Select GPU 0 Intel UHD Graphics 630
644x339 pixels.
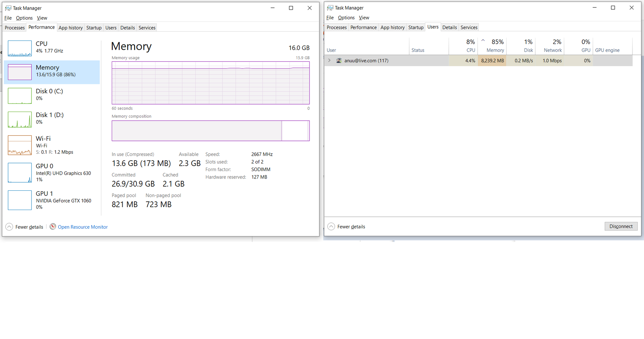point(52,172)
